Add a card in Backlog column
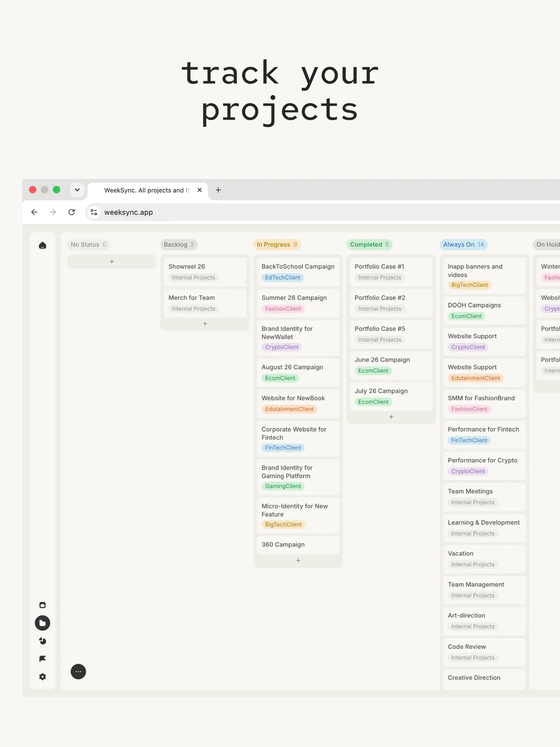The height and width of the screenshot is (747, 560). [x=205, y=324]
